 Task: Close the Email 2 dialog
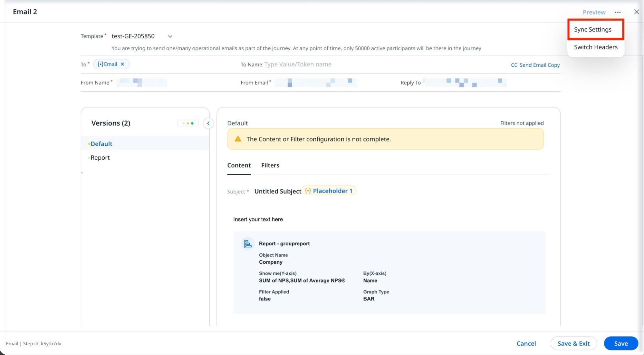tap(636, 12)
